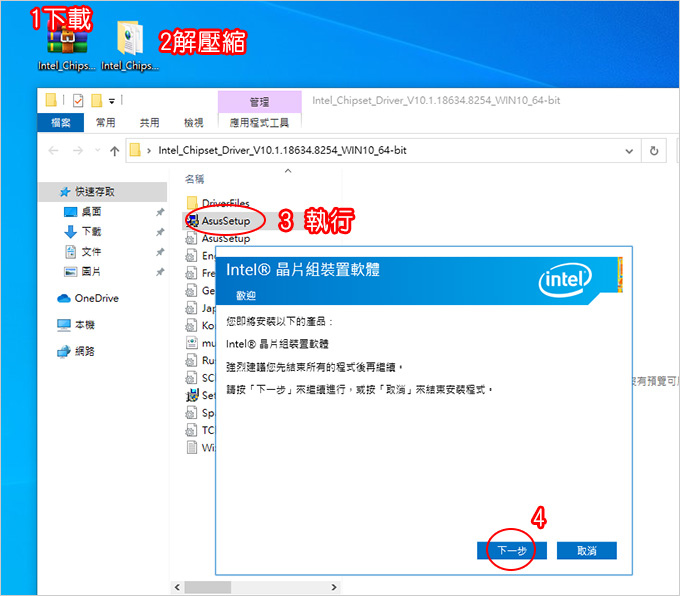The image size is (680, 596).
Task: Switch to the 檢視 ribbon tab
Action: (193, 123)
